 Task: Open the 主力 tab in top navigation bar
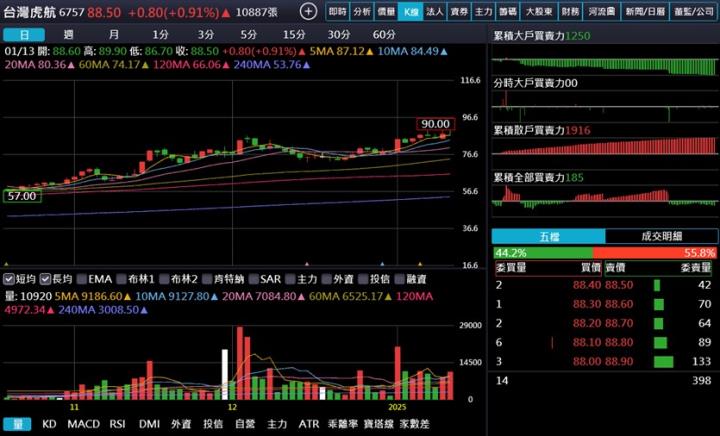tap(484, 12)
